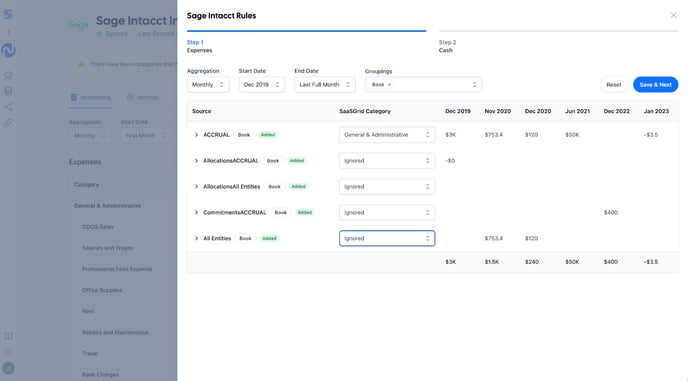Open the End Date Last Full Month dropdown
The width and height of the screenshot is (688, 381).
pyautogui.click(x=325, y=85)
